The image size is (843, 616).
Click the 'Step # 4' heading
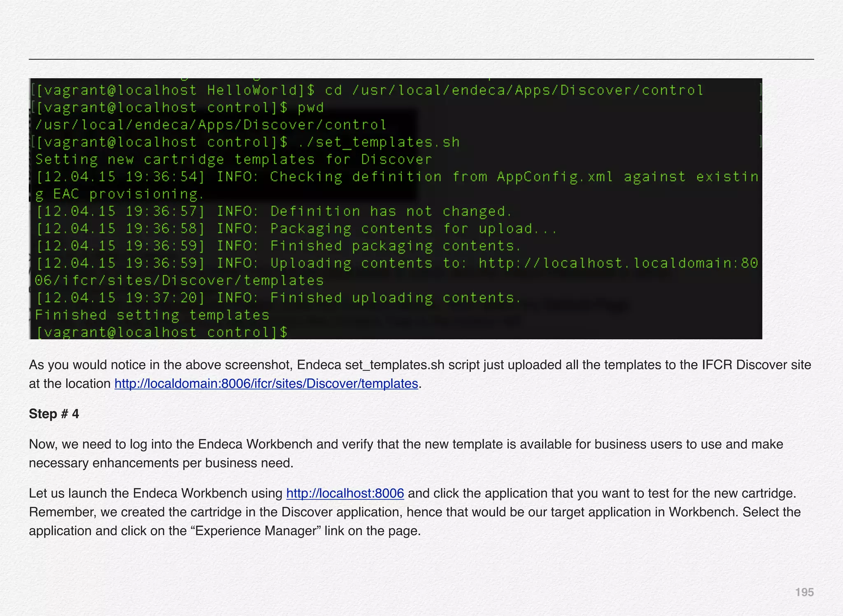54,414
